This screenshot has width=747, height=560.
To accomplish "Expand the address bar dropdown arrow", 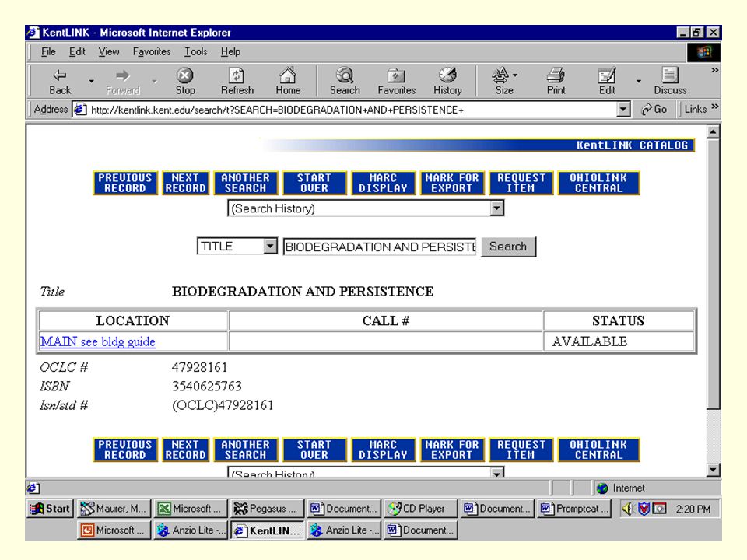I will click(x=623, y=110).
